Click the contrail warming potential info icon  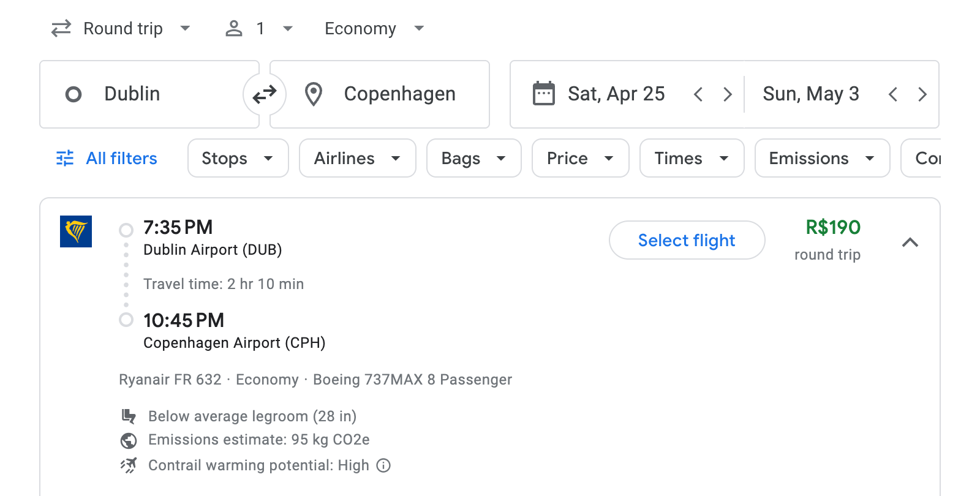pos(383,465)
